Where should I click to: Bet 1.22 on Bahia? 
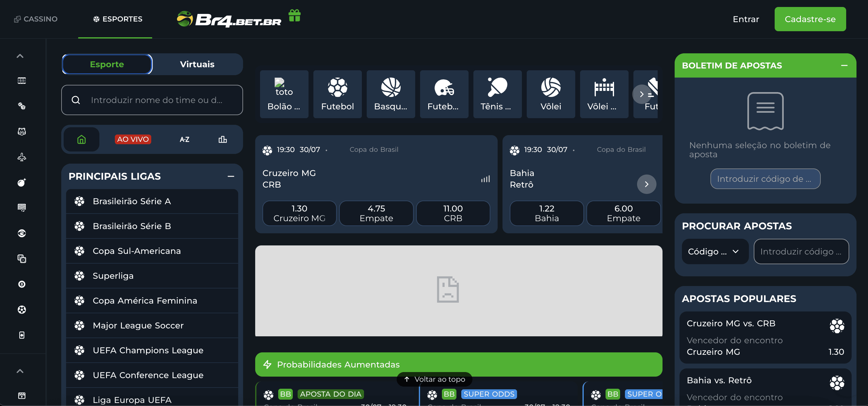point(546,213)
